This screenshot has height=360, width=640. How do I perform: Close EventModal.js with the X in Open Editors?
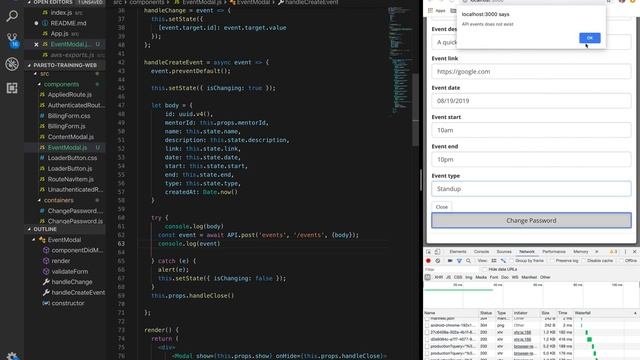point(36,44)
